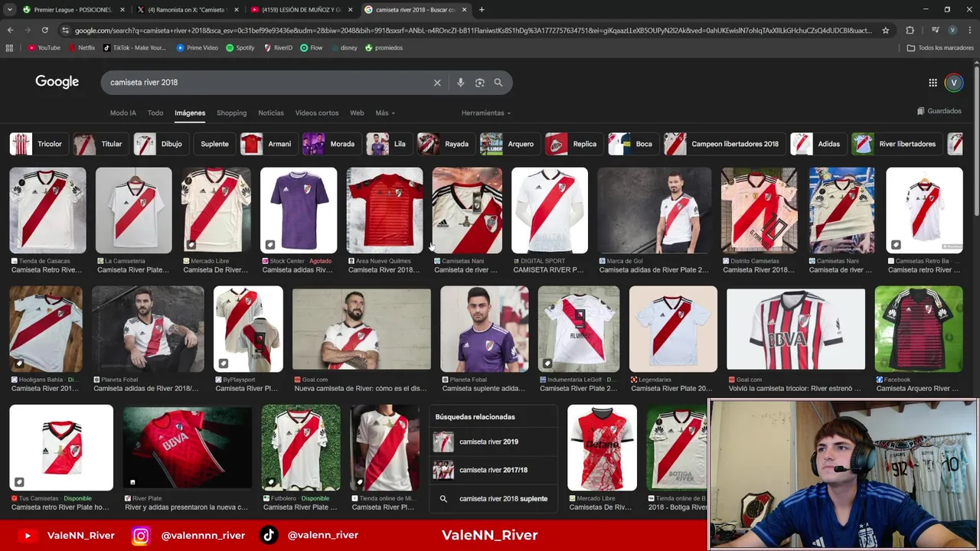Filter images by the Tricolor chip
This screenshot has width=980, height=551.
click(38, 144)
